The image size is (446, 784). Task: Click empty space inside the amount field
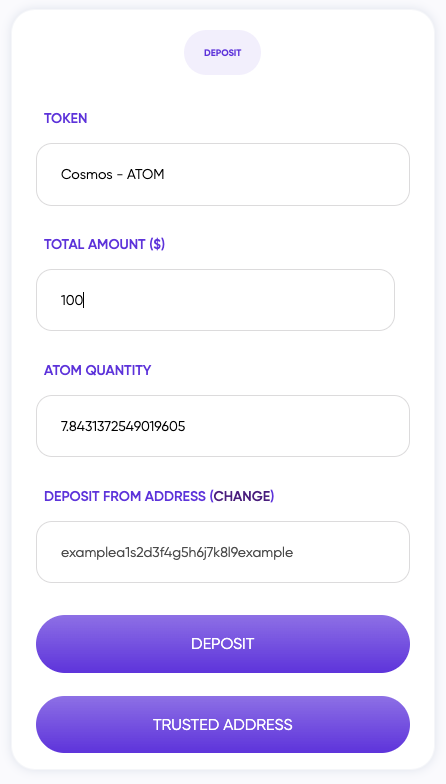point(250,300)
